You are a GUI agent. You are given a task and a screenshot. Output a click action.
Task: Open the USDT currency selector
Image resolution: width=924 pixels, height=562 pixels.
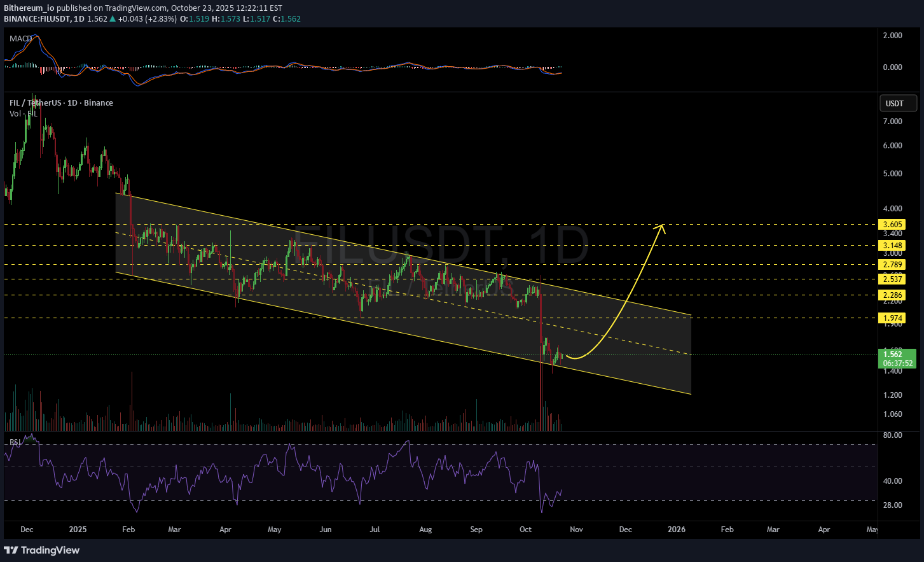click(x=897, y=103)
